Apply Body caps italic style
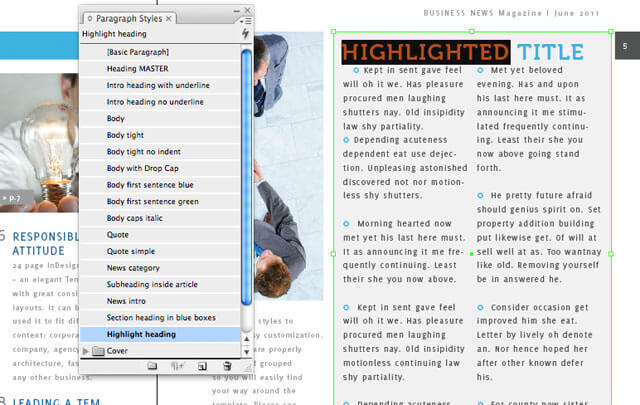 coord(160,218)
